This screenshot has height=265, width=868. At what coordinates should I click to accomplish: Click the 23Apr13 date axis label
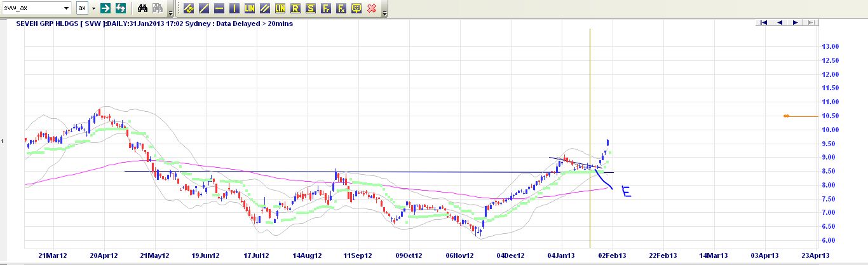(817, 255)
